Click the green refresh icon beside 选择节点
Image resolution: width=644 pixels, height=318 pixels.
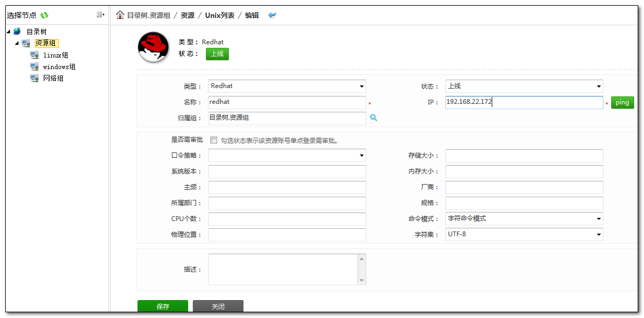(x=44, y=15)
